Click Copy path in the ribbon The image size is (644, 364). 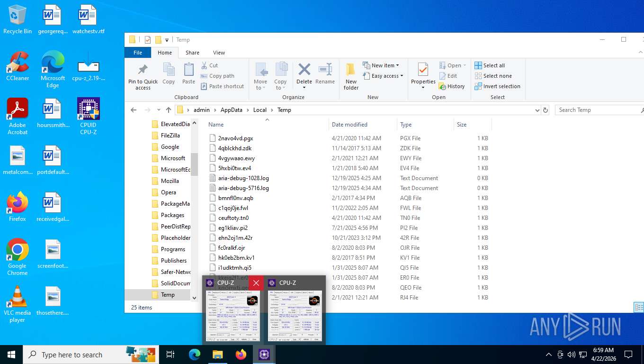point(217,76)
